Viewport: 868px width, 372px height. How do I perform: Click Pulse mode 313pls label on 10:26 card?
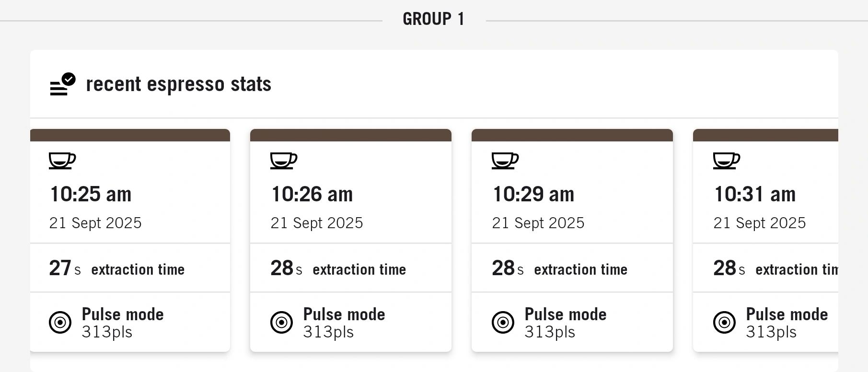click(x=344, y=323)
